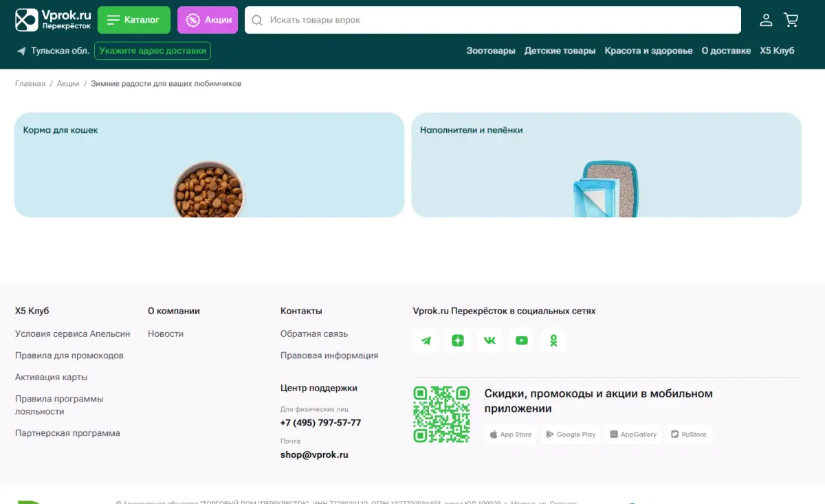Open the user account profile icon
The height and width of the screenshot is (504, 825).
[x=766, y=20]
